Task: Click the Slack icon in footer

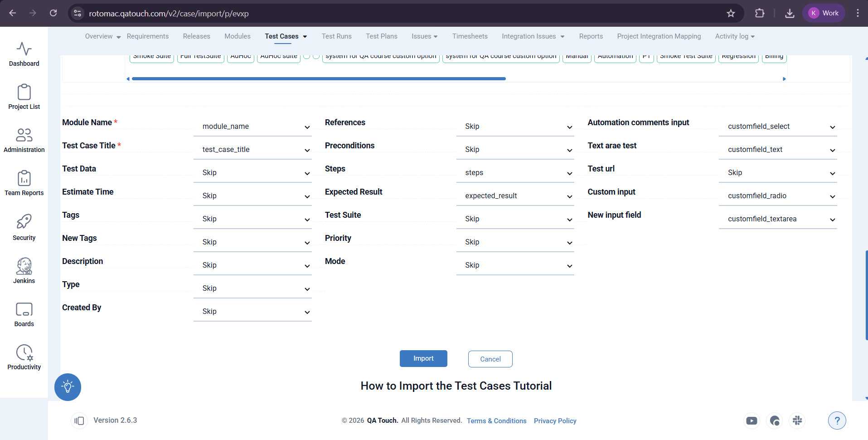Action: tap(797, 420)
